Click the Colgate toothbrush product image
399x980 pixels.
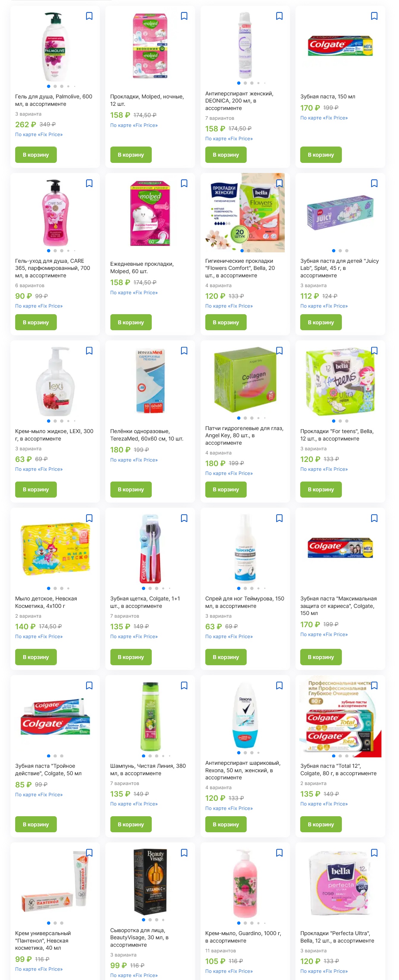[x=150, y=549]
